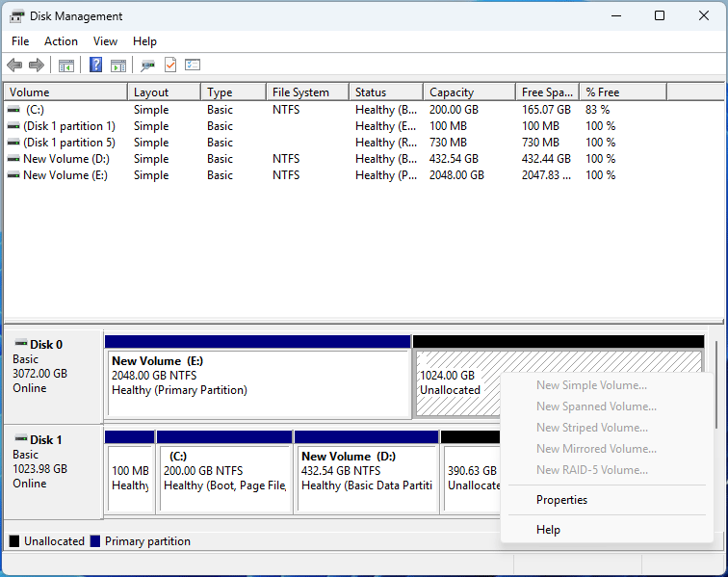Select New Volume (E:) partition on Disk 0

click(258, 377)
